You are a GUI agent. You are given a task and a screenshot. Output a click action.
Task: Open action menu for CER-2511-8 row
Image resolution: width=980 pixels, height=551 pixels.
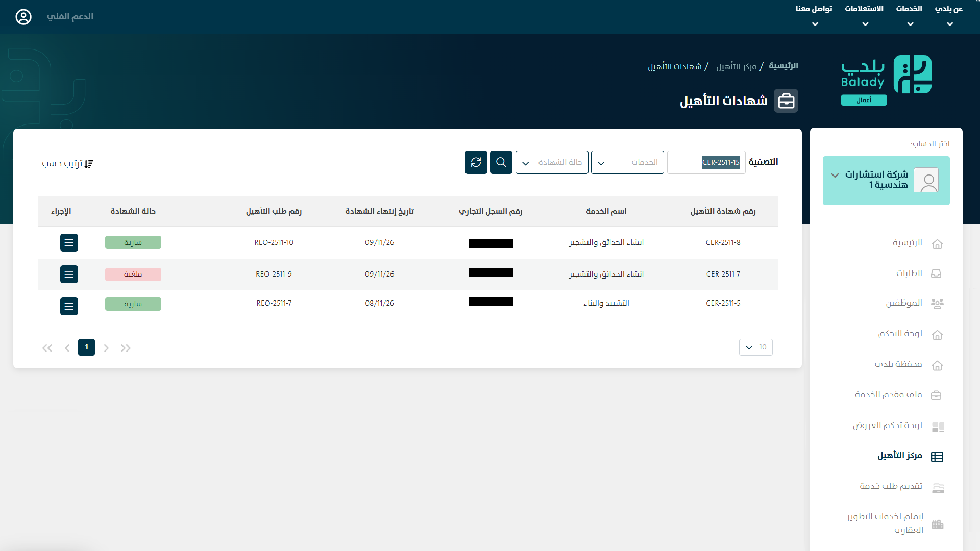click(69, 243)
